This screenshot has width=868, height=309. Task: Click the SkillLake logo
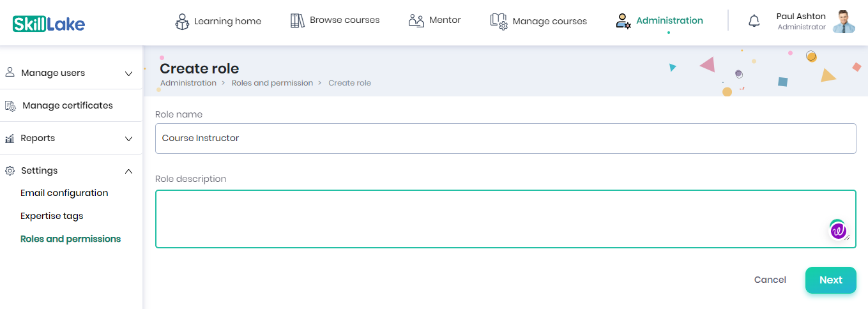click(49, 24)
